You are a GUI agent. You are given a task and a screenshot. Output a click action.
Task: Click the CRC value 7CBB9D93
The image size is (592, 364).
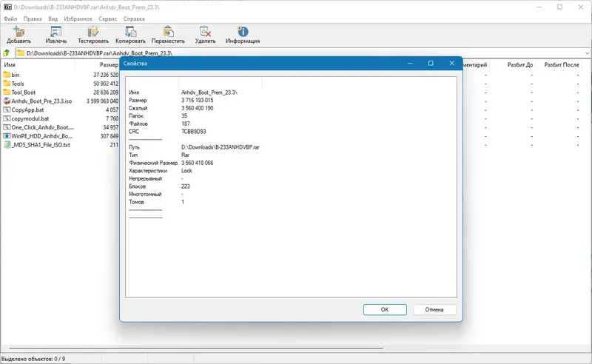pyautogui.click(x=194, y=132)
